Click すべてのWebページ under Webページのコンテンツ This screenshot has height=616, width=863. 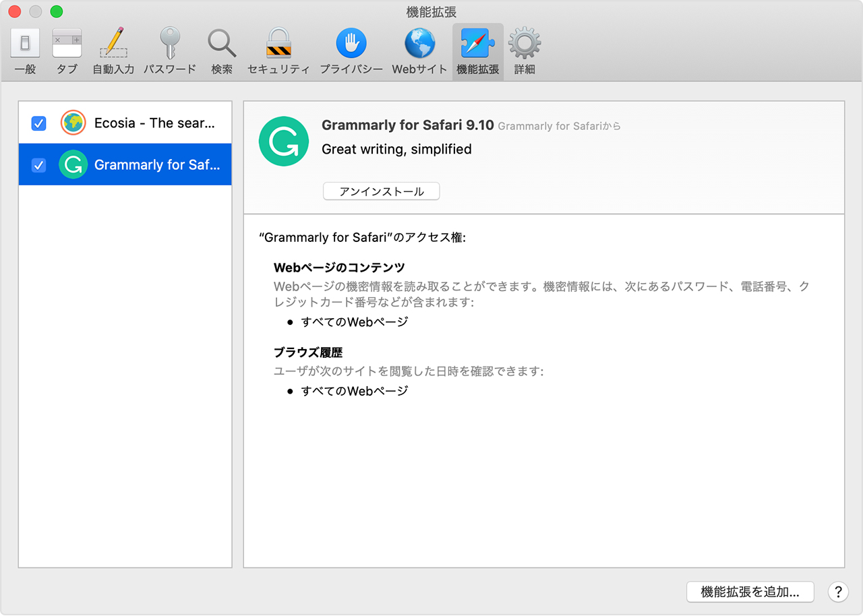coord(355,321)
